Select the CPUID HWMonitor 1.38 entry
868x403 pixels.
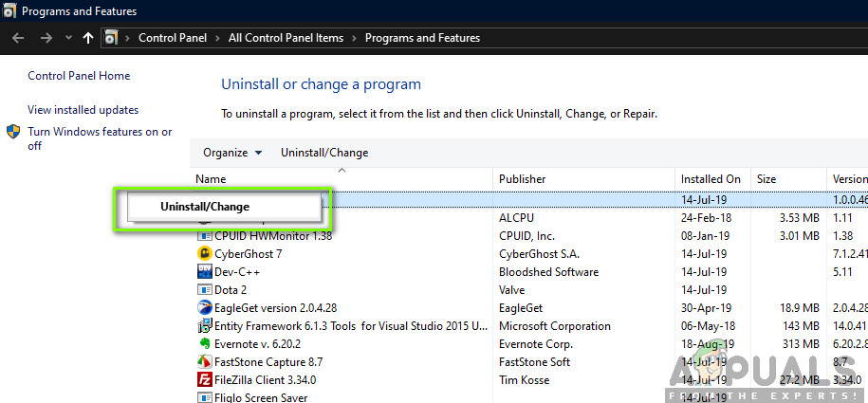pyautogui.click(x=273, y=236)
